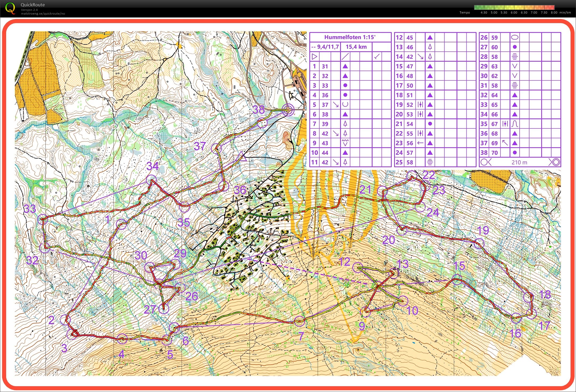Viewport: 576px width, 392px height.
Task: Click the finish double circle near control 38
Action: click(288, 110)
